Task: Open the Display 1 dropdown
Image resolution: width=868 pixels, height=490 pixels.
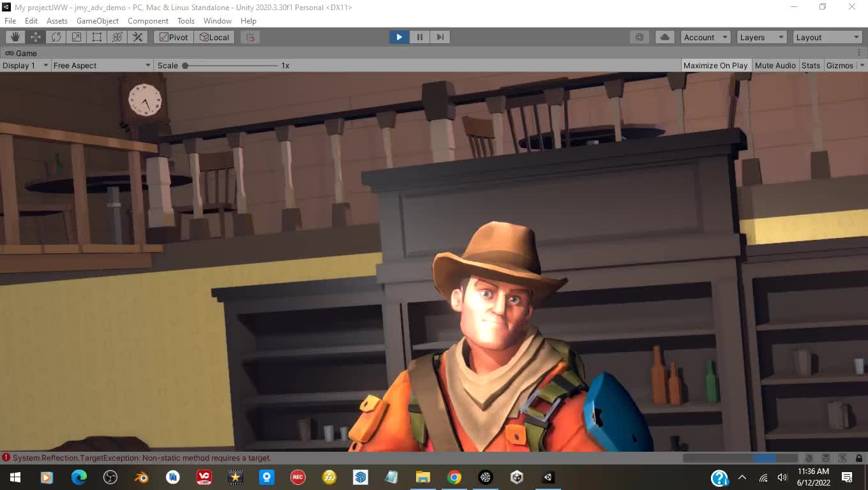Action: 26,65
